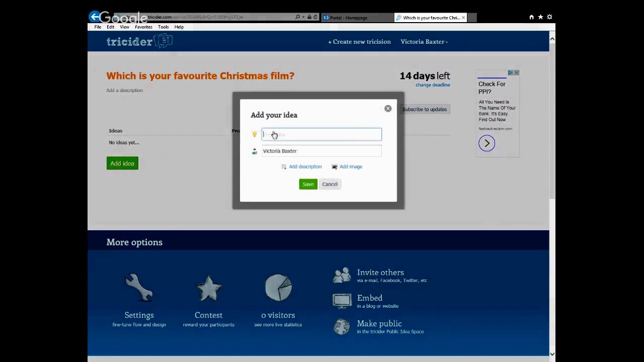Click the Cancel button in dialog
Viewport: 644px width, 362px height.
(x=330, y=184)
